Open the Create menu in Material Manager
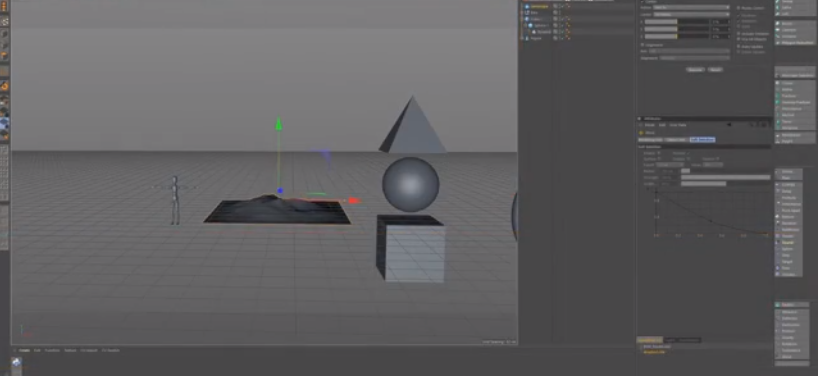This screenshot has width=818, height=376. [x=25, y=350]
